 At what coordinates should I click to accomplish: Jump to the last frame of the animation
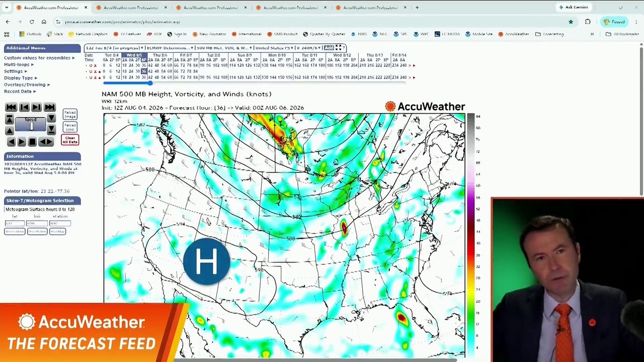(49, 107)
